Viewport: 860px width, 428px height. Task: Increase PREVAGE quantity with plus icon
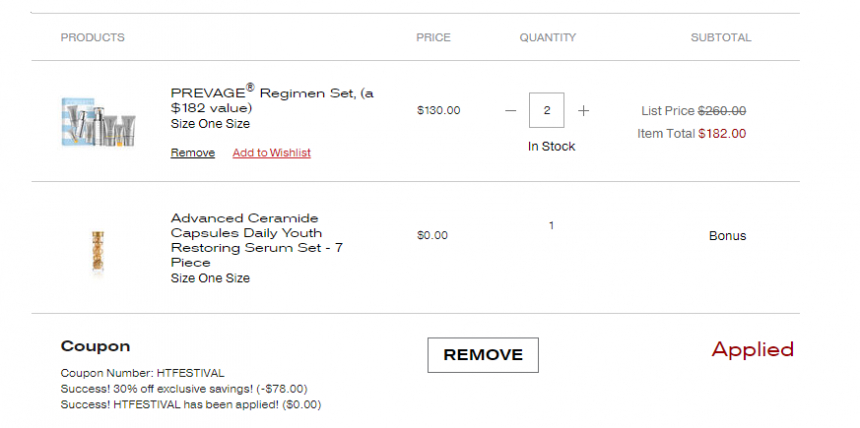(x=584, y=110)
